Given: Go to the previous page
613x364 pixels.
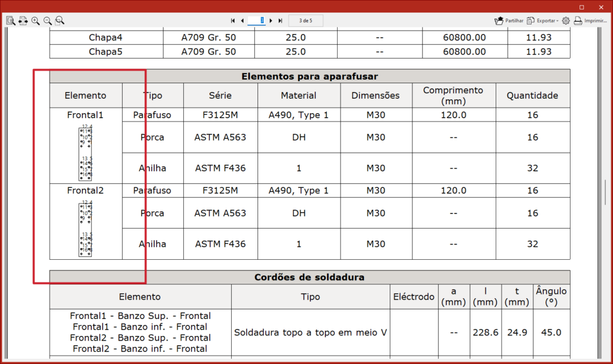Looking at the screenshot, I should 242,21.
